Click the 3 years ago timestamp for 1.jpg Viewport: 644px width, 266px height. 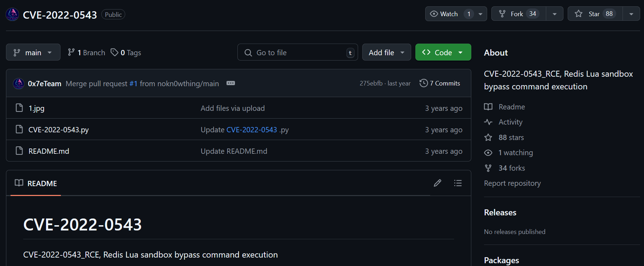pyautogui.click(x=444, y=108)
